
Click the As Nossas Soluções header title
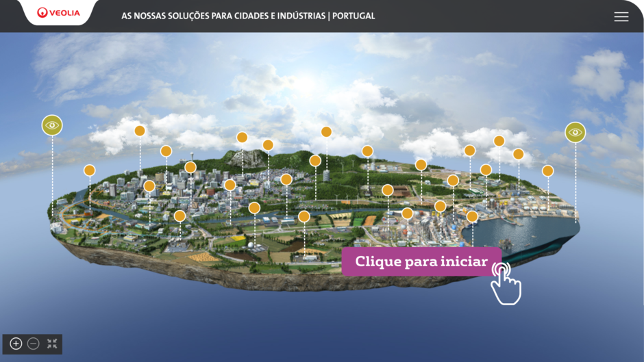click(x=248, y=16)
